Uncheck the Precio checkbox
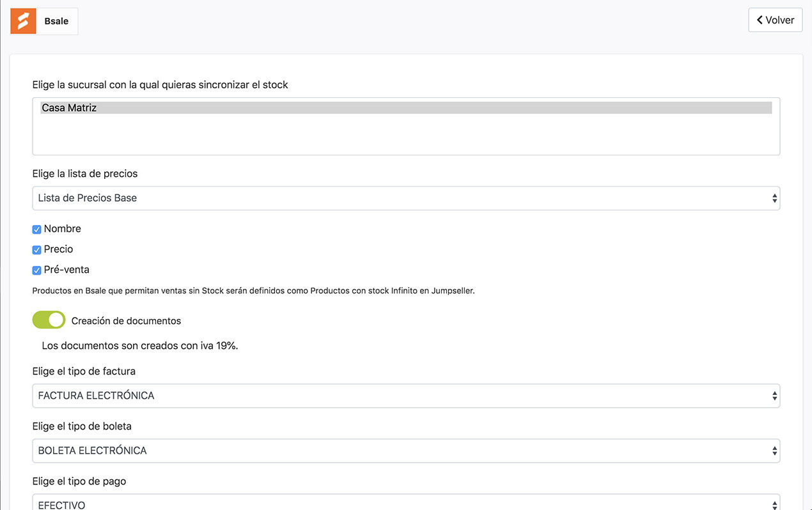812x510 pixels. (x=36, y=250)
